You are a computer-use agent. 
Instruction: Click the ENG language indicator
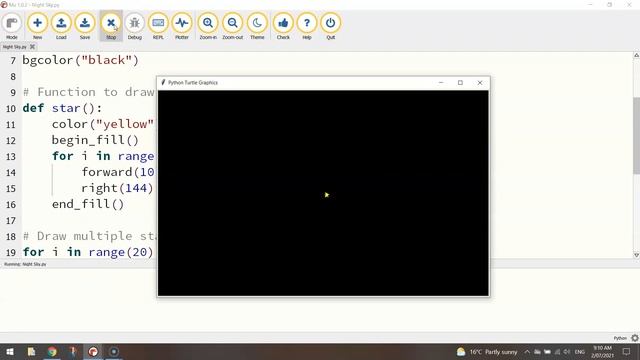(x=580, y=351)
